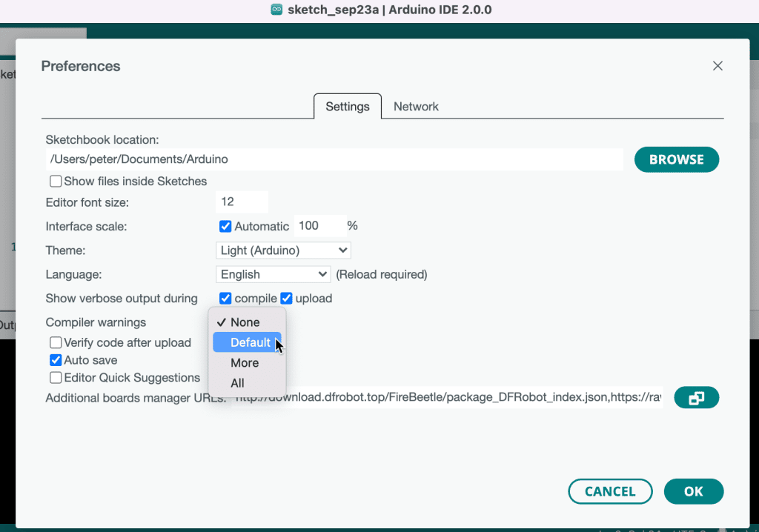Disable Automatic interface scale checkbox
This screenshot has width=759, height=532.
click(225, 226)
